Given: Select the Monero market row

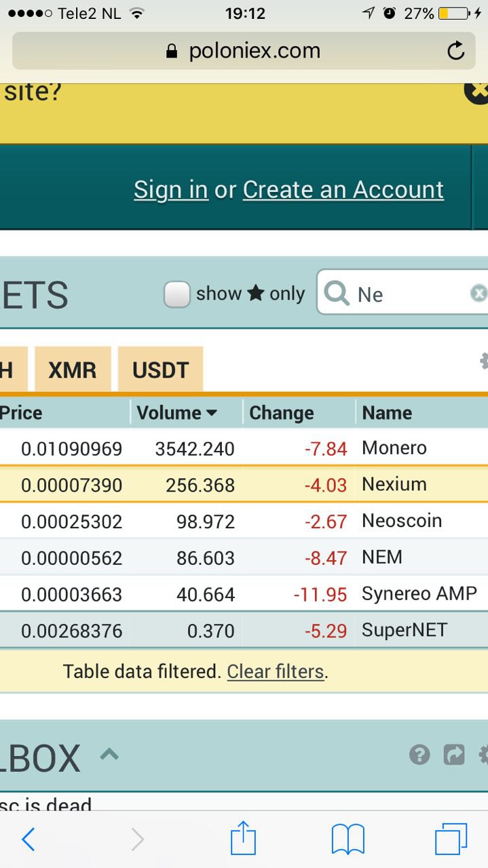Looking at the screenshot, I should pyautogui.click(x=244, y=448).
